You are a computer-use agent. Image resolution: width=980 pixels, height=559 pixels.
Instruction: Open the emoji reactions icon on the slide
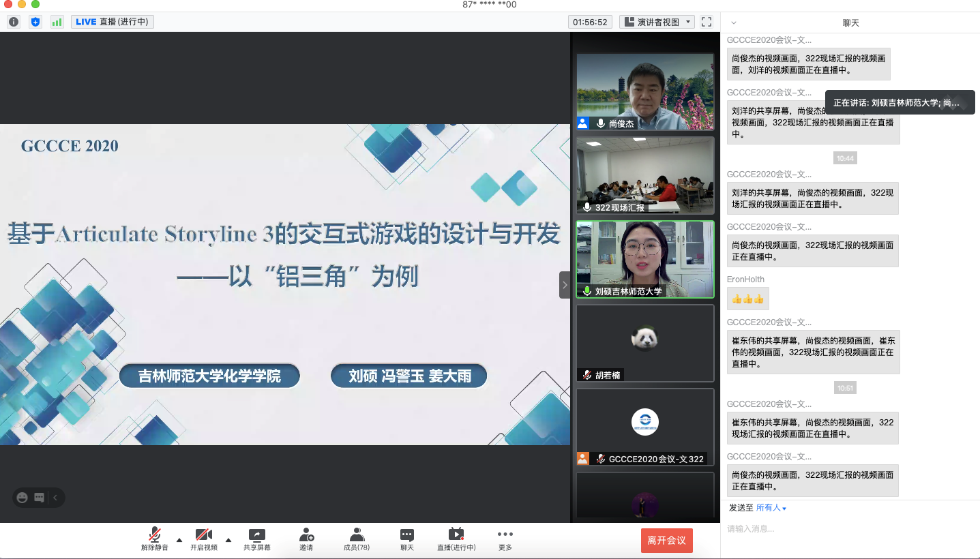(23, 498)
